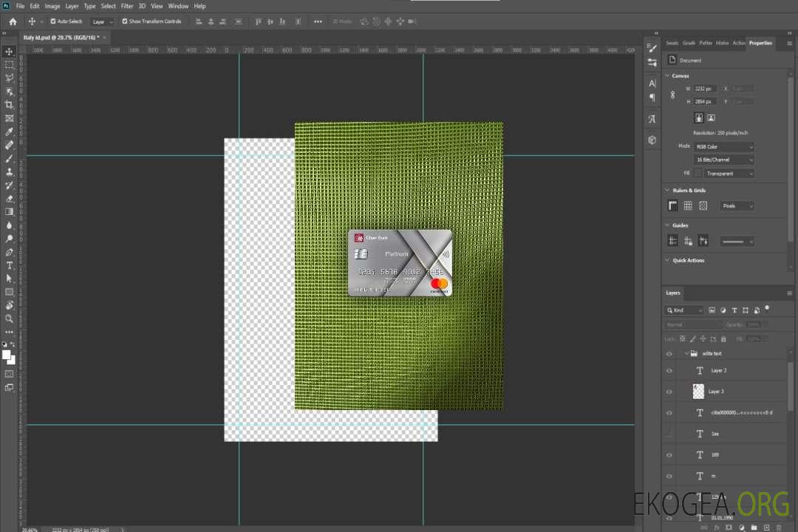This screenshot has height=532, width=798.
Task: Open the 16 Bits/Channel dropdown
Action: [724, 160]
